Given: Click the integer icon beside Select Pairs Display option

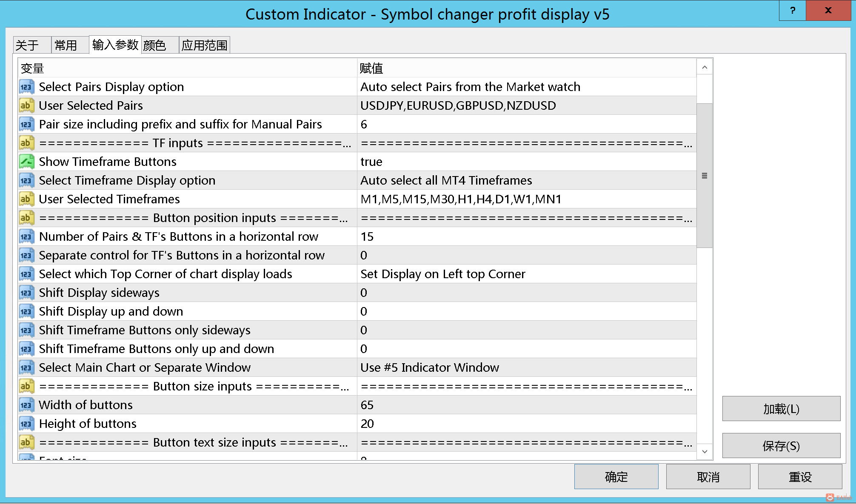Looking at the screenshot, I should 26,87.
